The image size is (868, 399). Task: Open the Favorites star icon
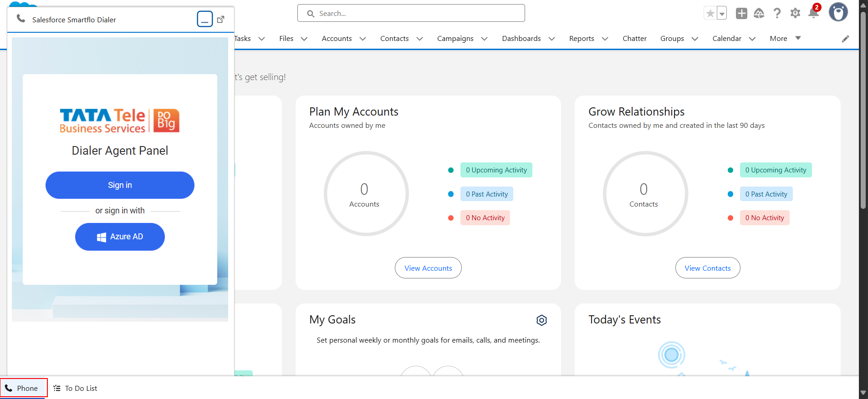click(710, 13)
